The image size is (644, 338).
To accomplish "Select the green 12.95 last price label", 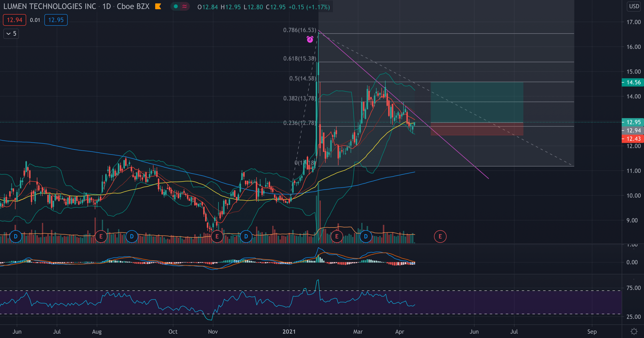I will (x=633, y=122).
